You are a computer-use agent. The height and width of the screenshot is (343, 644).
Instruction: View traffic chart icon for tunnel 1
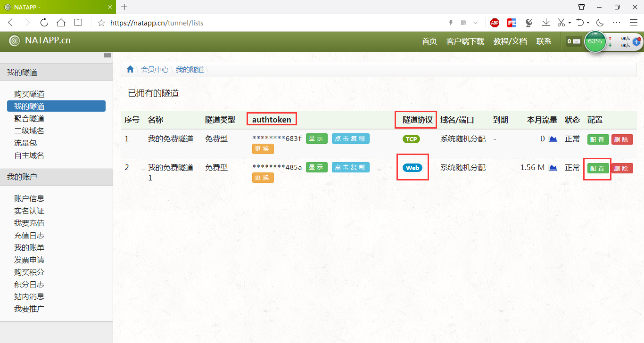tap(553, 139)
